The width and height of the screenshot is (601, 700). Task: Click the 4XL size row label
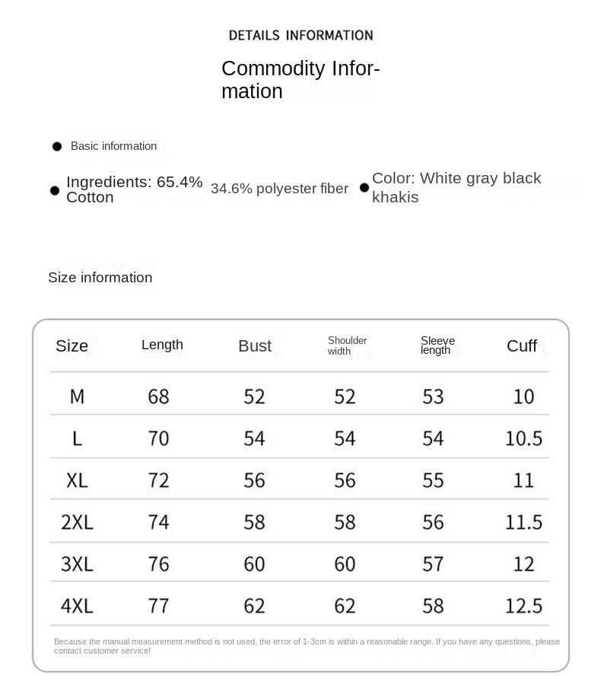77,606
